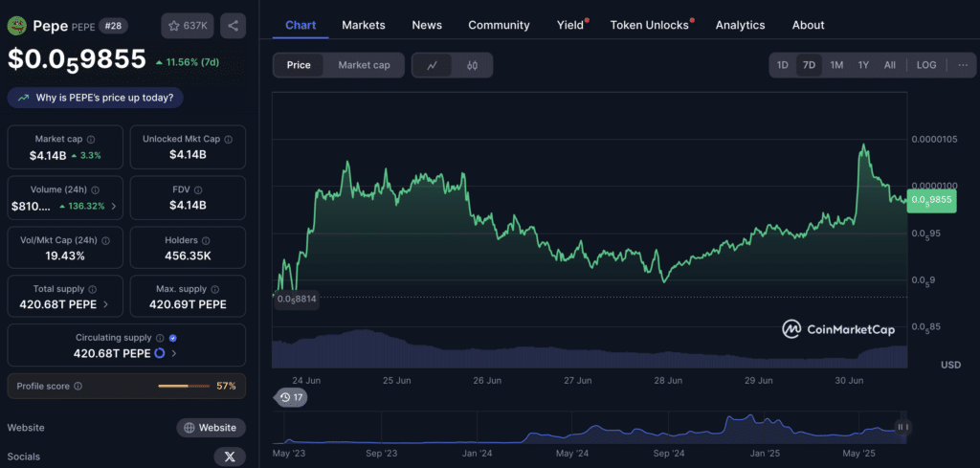
Task: Set chart range to 1M
Action: 836,65
